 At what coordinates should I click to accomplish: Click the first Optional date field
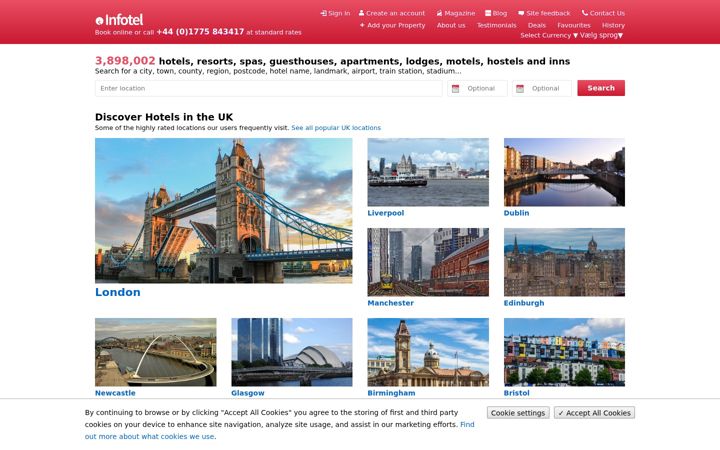pyautogui.click(x=478, y=88)
